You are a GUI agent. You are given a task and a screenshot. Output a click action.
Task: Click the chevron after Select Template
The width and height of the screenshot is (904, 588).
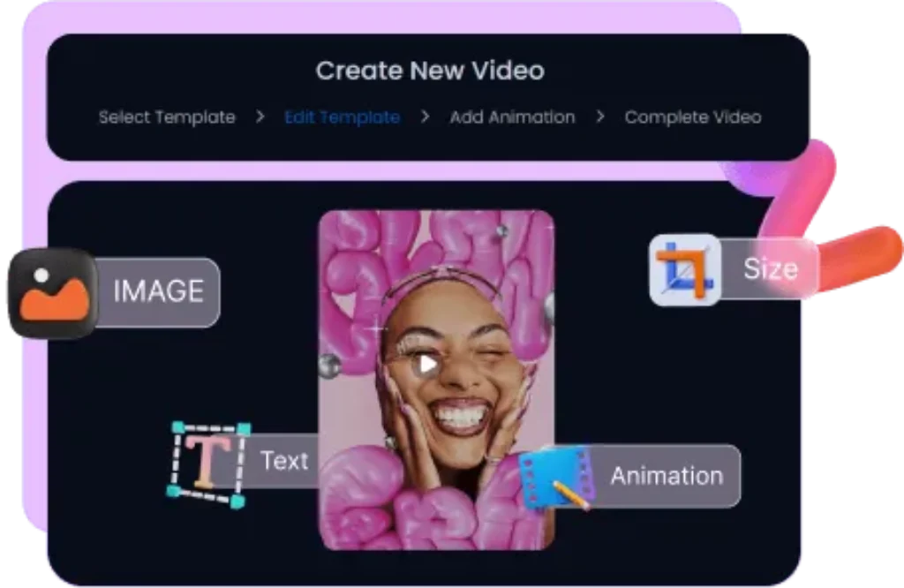coord(260,117)
